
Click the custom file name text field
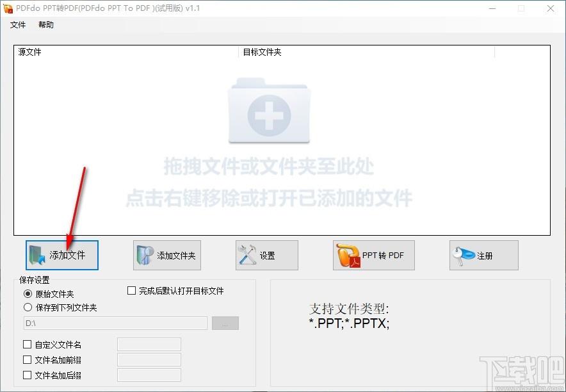pyautogui.click(x=149, y=345)
